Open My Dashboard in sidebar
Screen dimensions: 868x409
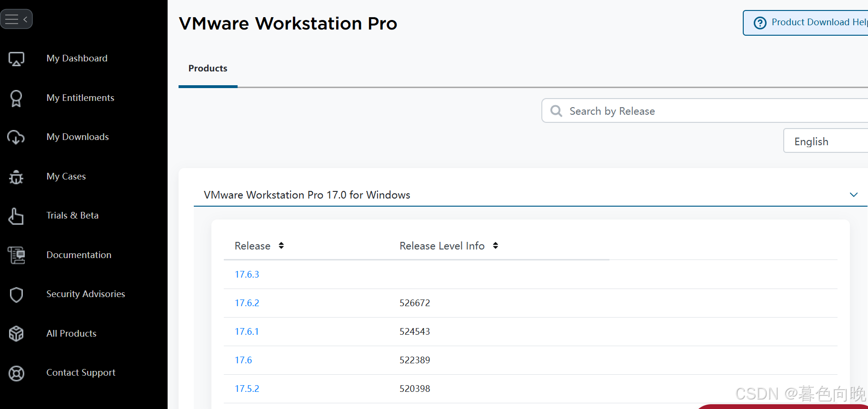tap(77, 58)
